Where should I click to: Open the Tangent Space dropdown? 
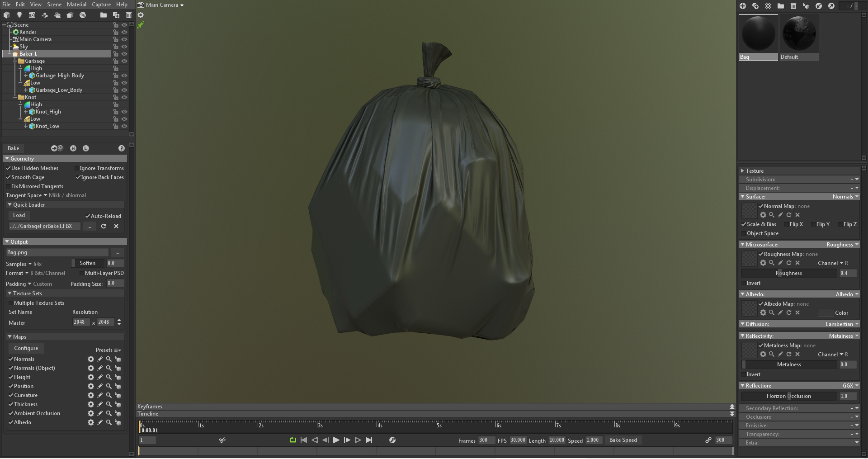click(x=46, y=195)
